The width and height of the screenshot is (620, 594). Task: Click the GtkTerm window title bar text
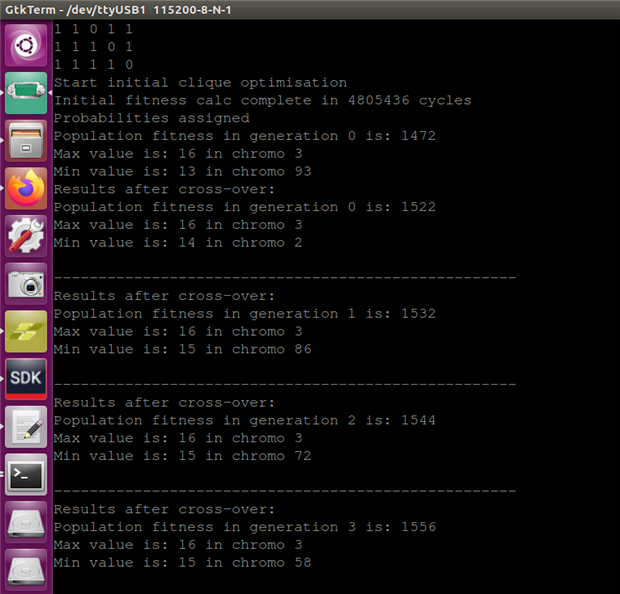118,9
